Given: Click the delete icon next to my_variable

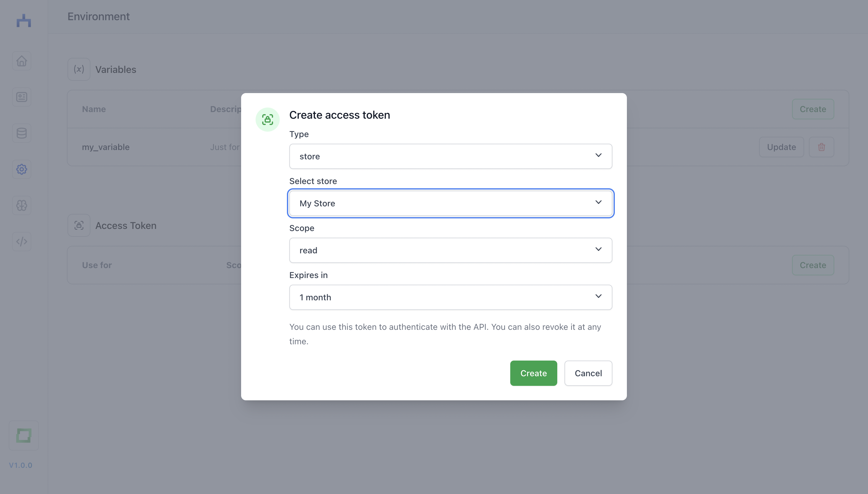Looking at the screenshot, I should (822, 147).
